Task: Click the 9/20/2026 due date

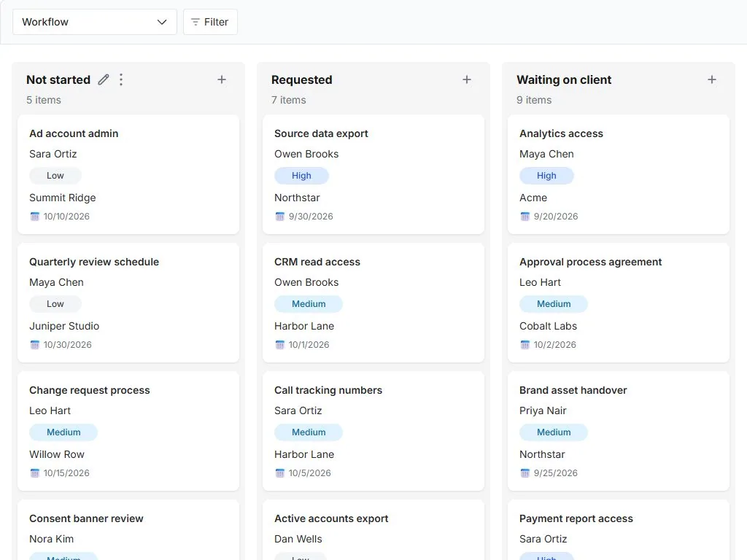Action: 555,216
